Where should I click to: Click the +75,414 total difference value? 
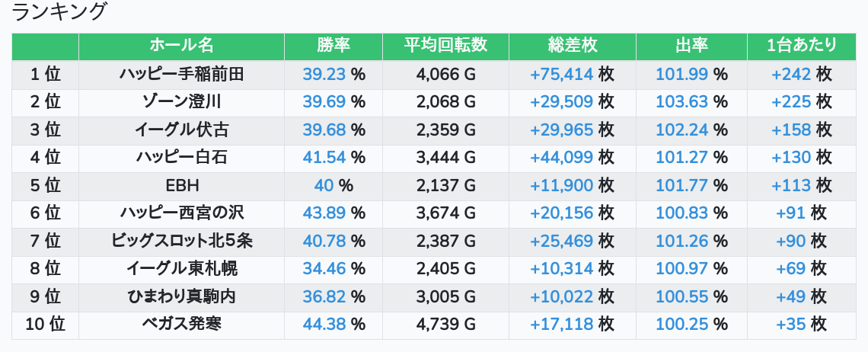click(562, 74)
